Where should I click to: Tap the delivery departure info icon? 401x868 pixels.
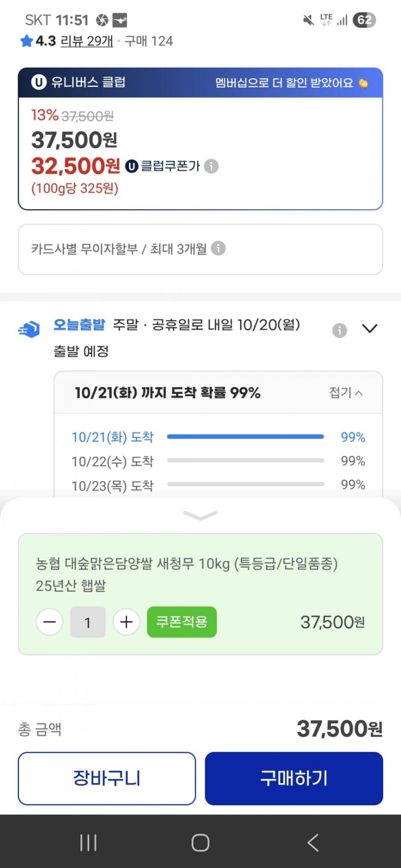340,330
